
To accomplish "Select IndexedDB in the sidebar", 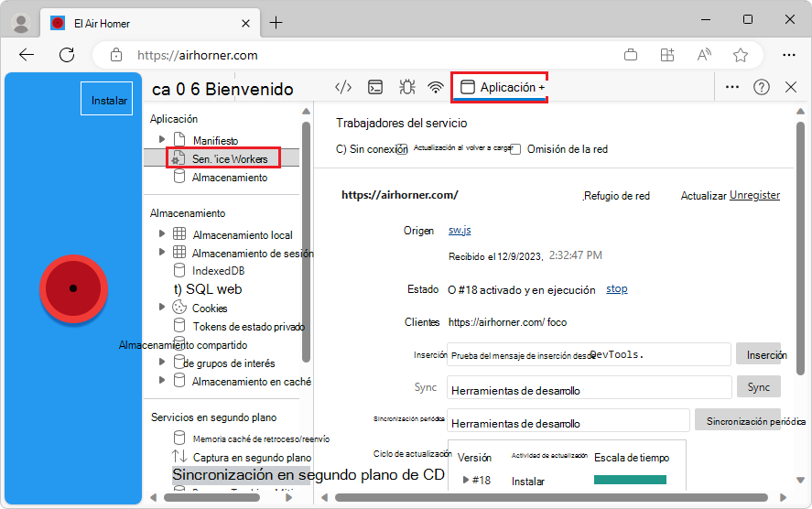I will coord(218,271).
